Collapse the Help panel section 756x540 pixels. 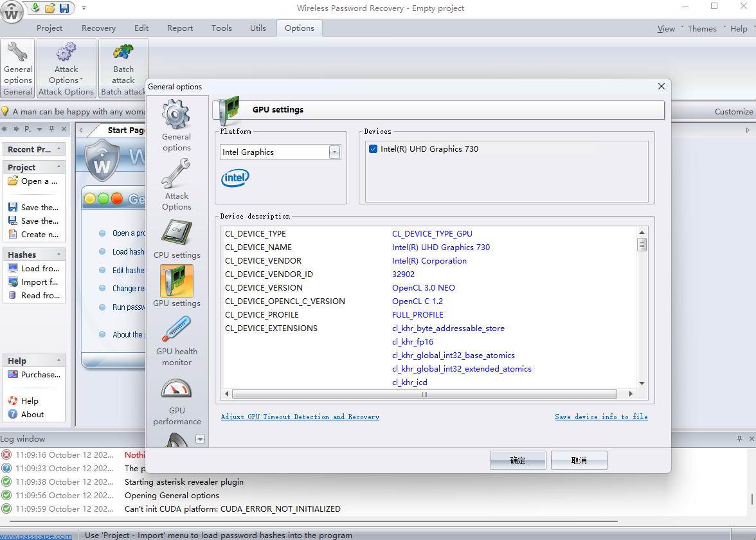coord(59,361)
